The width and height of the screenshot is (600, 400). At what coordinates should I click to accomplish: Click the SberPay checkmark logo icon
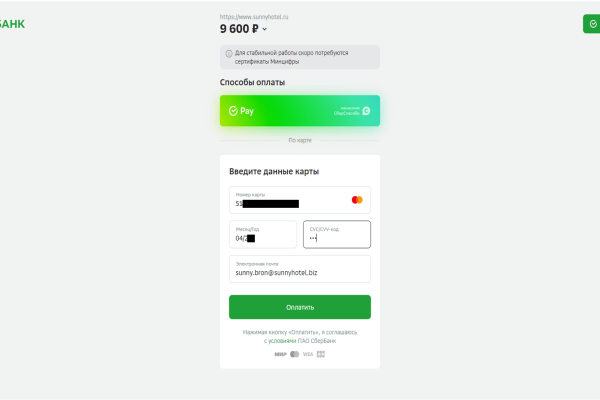[x=233, y=111]
